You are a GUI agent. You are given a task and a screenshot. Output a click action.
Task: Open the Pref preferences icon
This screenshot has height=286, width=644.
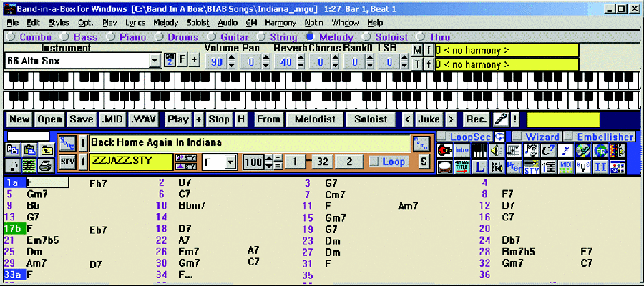pyautogui.click(x=514, y=167)
